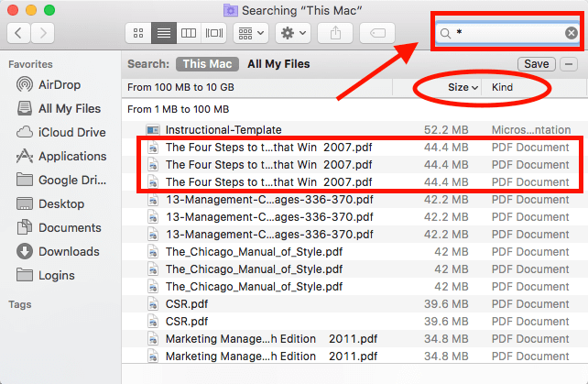Open Google Drive folder in sidebar

(61, 180)
